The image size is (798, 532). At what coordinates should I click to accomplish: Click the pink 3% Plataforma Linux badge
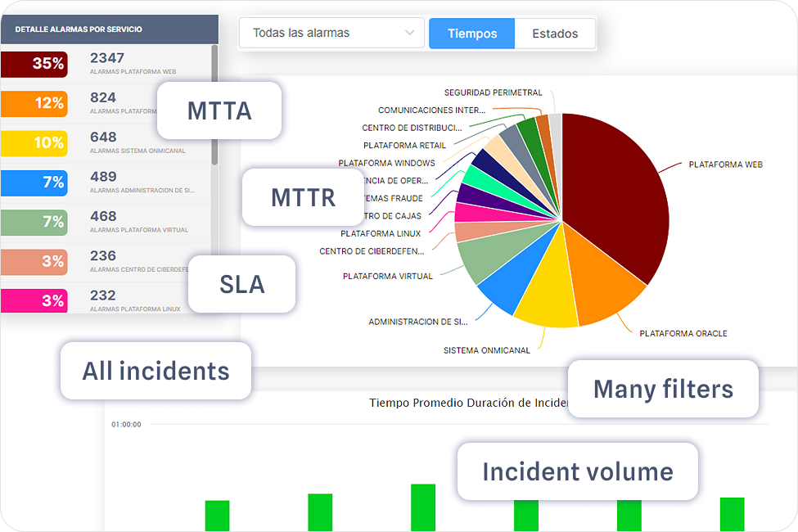pos(34,300)
